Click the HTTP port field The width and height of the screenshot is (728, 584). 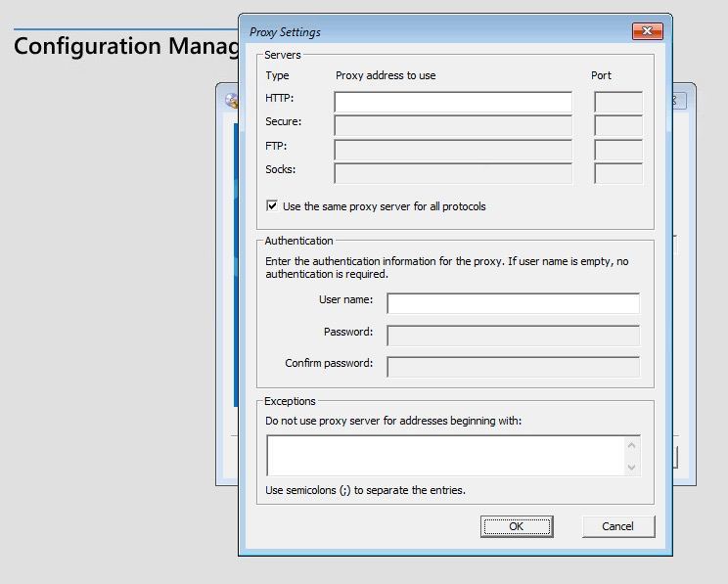[618, 102]
